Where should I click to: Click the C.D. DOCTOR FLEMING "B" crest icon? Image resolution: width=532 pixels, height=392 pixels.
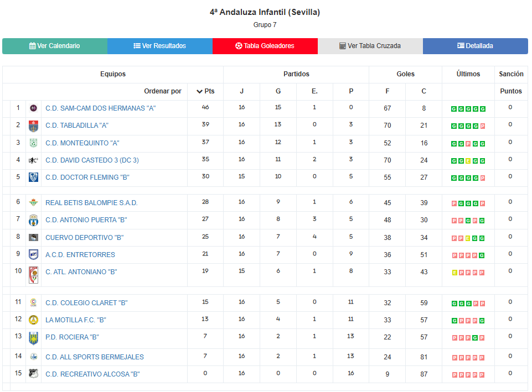tap(33, 177)
